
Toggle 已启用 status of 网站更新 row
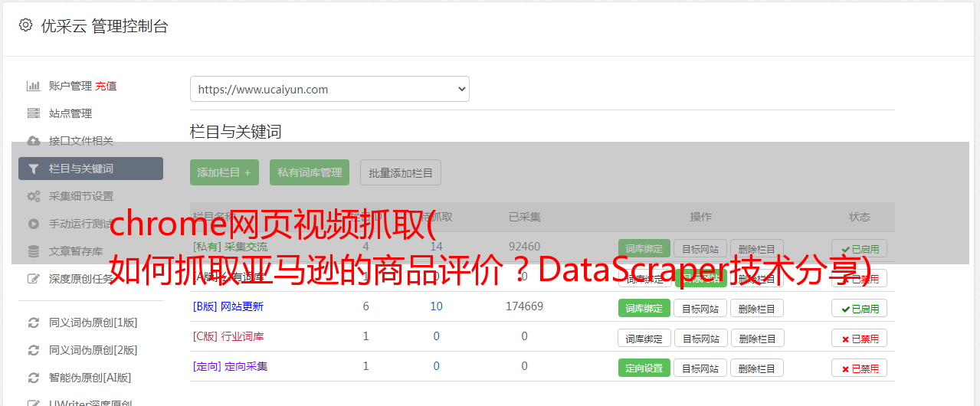pyautogui.click(x=859, y=308)
